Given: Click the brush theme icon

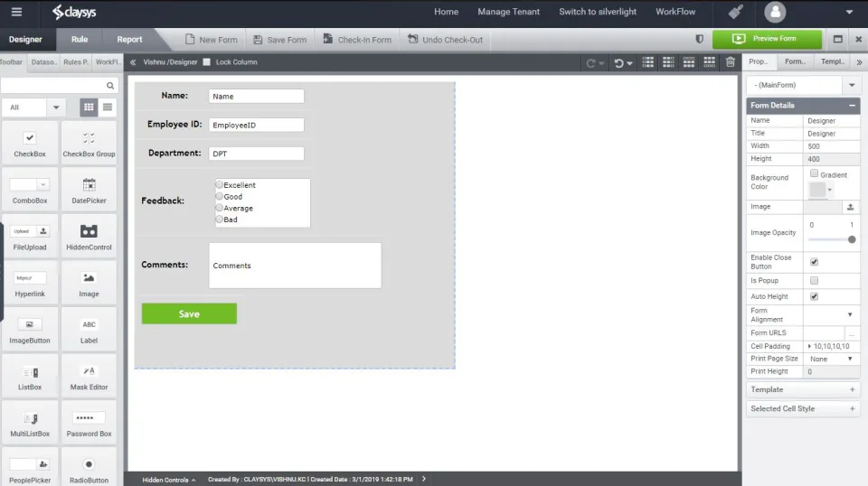Looking at the screenshot, I should [736, 12].
